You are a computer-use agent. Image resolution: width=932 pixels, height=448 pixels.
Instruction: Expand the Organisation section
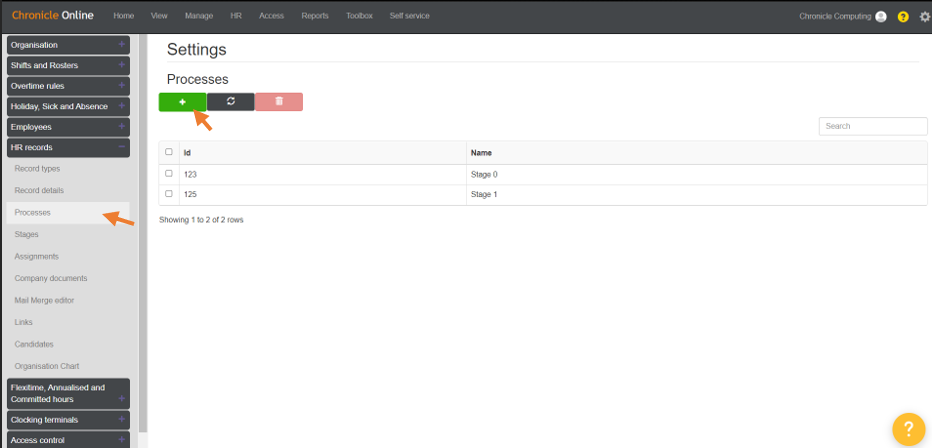pos(68,45)
